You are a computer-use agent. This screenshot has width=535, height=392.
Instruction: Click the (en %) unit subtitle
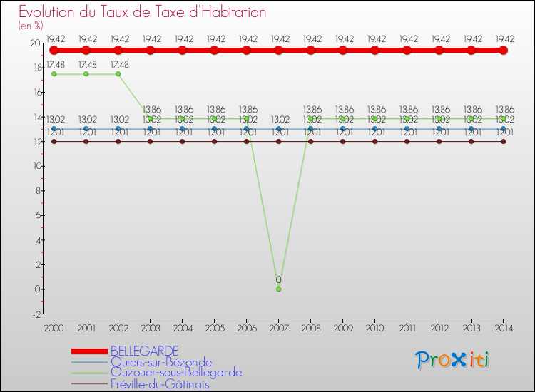pyautogui.click(x=31, y=26)
